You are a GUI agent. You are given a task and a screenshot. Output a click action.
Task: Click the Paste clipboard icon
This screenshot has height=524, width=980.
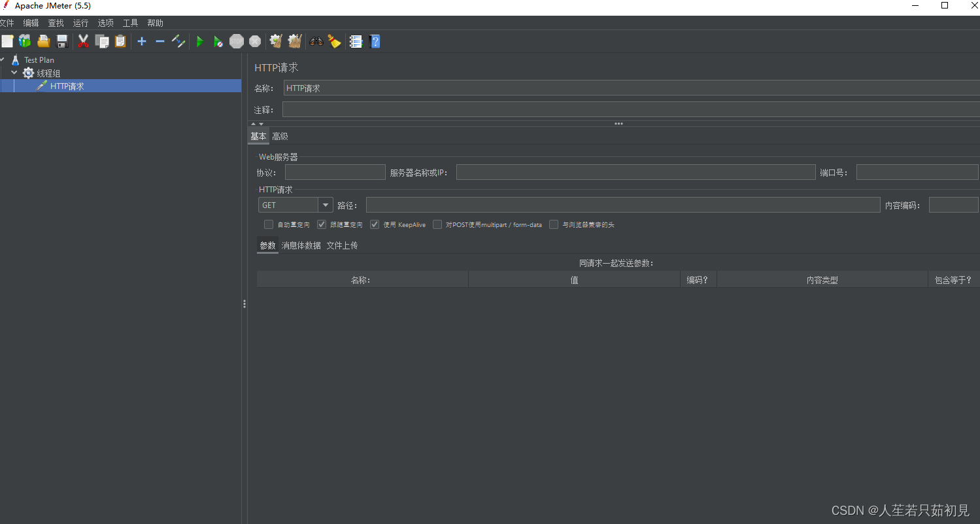point(120,41)
